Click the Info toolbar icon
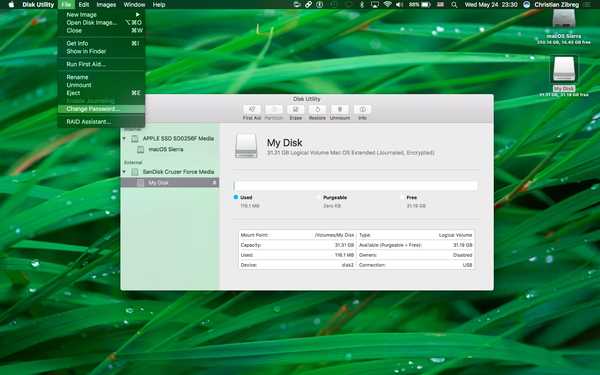 tap(362, 109)
